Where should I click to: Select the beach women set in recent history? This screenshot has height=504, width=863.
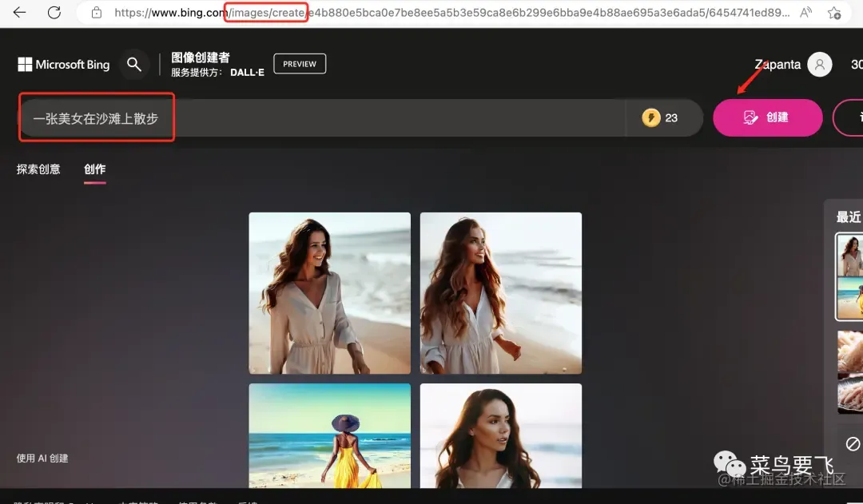[x=849, y=276]
